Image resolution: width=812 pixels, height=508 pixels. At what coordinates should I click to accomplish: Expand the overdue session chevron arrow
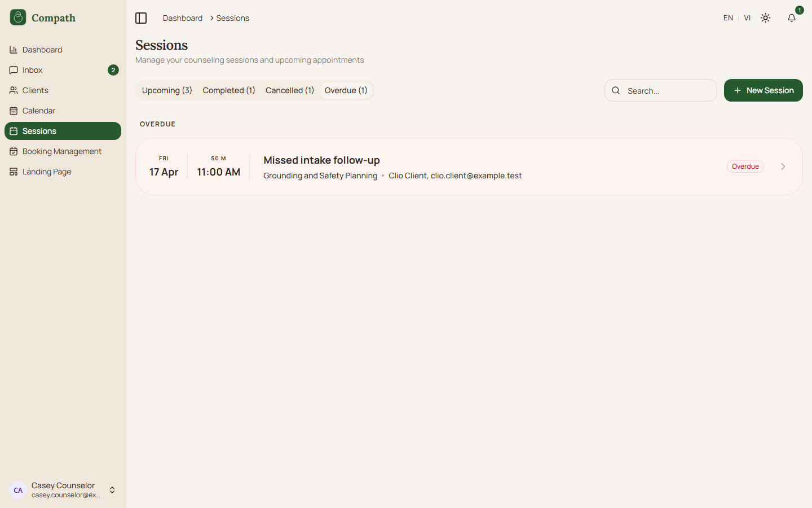(783, 167)
